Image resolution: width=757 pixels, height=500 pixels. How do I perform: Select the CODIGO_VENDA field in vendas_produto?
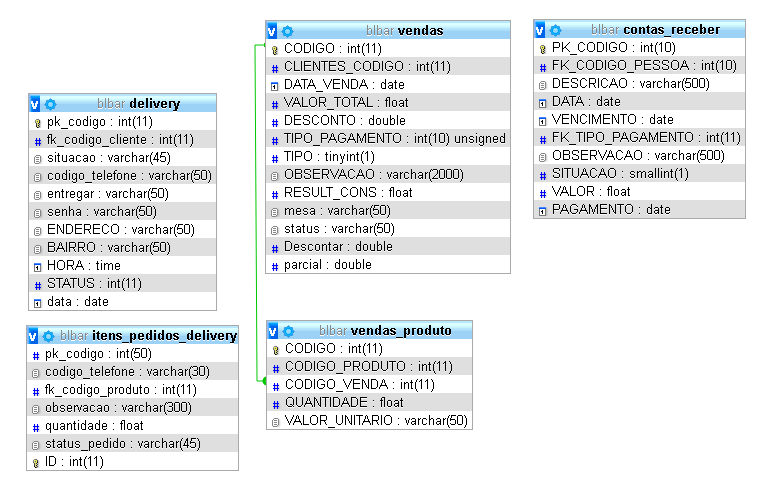(x=369, y=385)
